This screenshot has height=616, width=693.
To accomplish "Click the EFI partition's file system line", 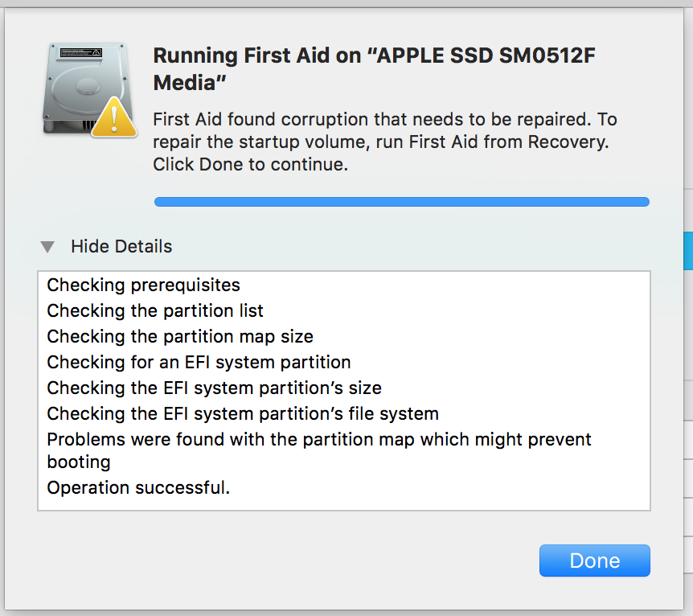I will [243, 413].
